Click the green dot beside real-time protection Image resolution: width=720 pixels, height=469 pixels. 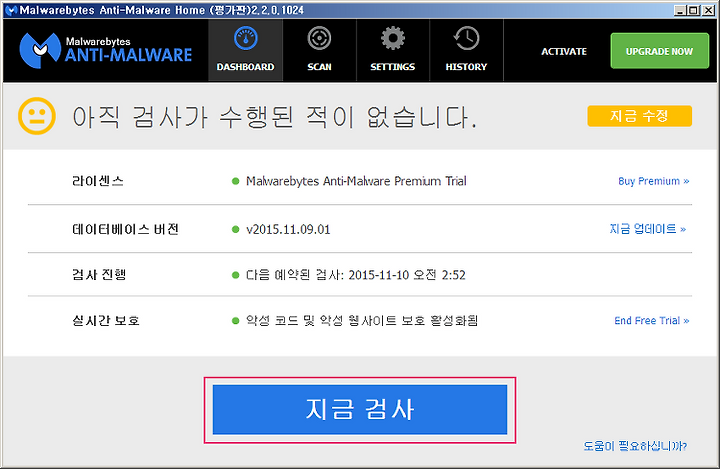pyautogui.click(x=236, y=321)
